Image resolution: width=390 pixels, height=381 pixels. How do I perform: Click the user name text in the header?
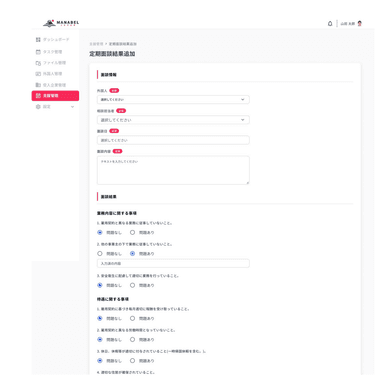pos(348,24)
